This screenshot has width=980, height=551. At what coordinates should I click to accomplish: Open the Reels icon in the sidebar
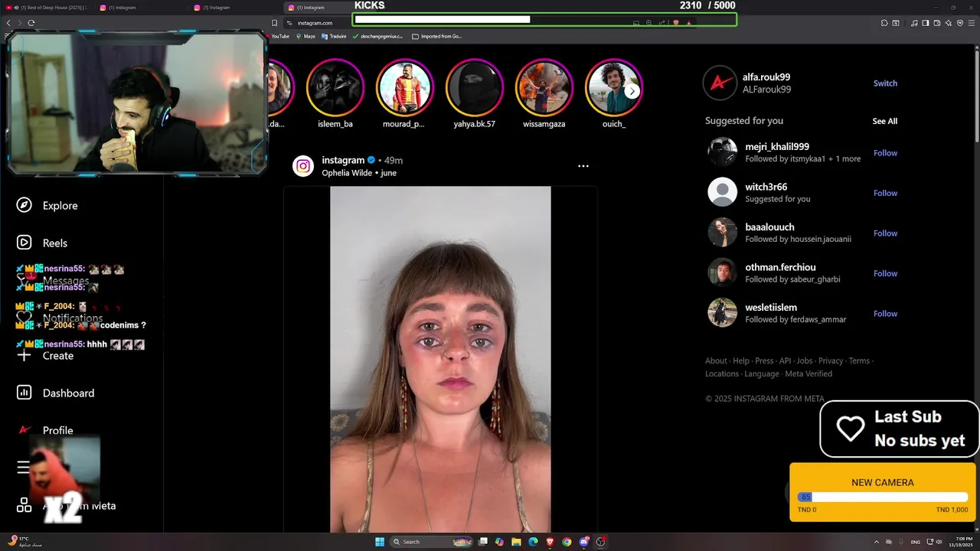tap(24, 243)
